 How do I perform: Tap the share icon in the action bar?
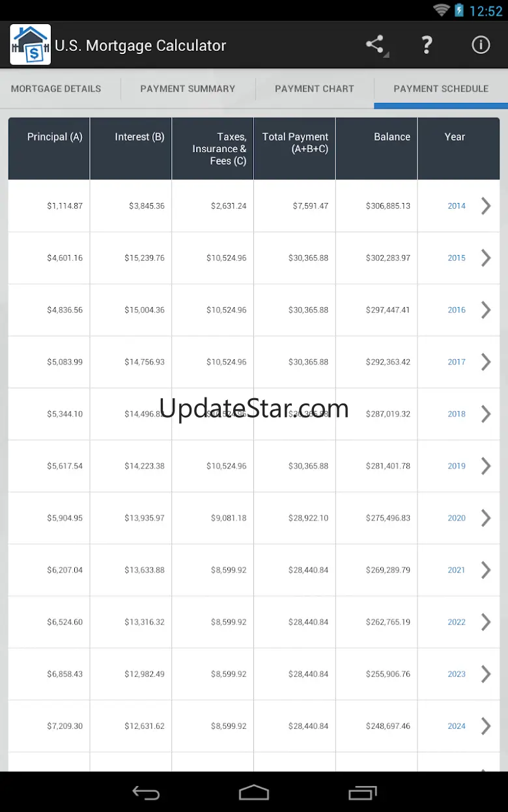375,45
